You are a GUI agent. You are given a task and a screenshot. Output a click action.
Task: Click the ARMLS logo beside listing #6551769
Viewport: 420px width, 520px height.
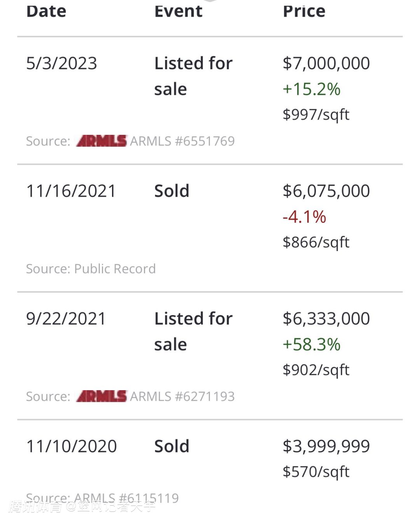coord(101,141)
